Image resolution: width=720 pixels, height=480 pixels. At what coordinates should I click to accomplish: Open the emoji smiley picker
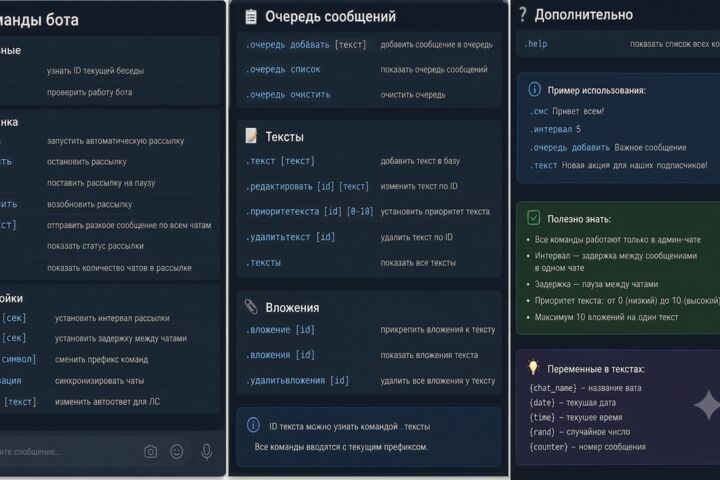(176, 452)
